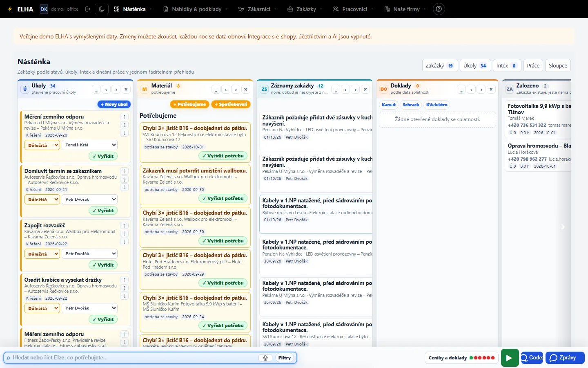Open the Nabídky & podklady menu
Image resolution: width=588 pixels, height=368 pixels.
(196, 9)
